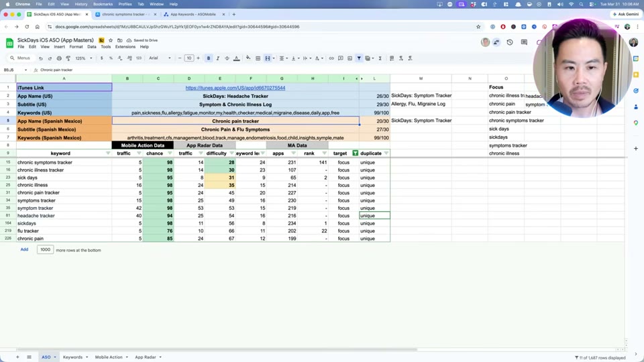Expand hidden columns arrow after column I
The width and height of the screenshot is (644, 362).
[356, 78]
